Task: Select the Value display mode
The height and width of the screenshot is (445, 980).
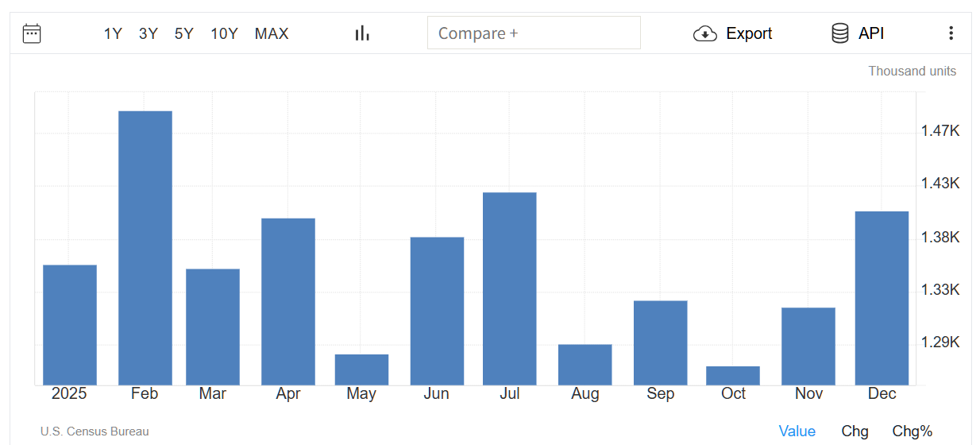Action: coord(797,431)
